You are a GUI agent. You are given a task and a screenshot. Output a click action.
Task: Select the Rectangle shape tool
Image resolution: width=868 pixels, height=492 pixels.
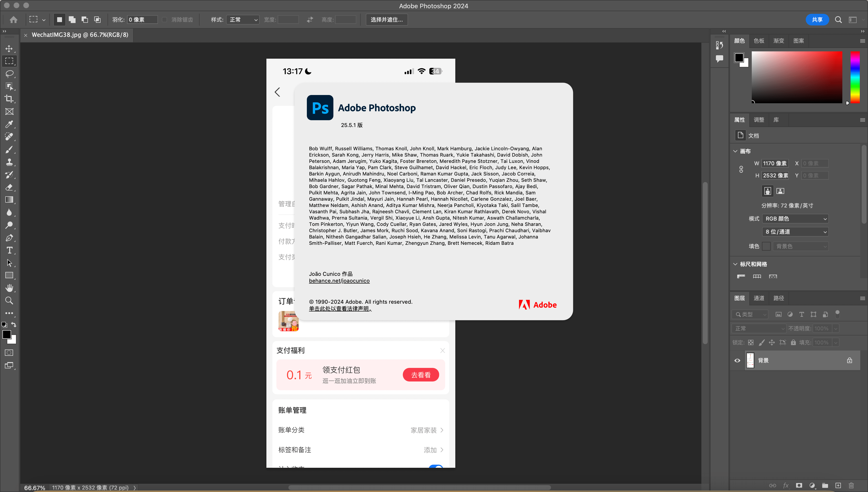coord(9,275)
